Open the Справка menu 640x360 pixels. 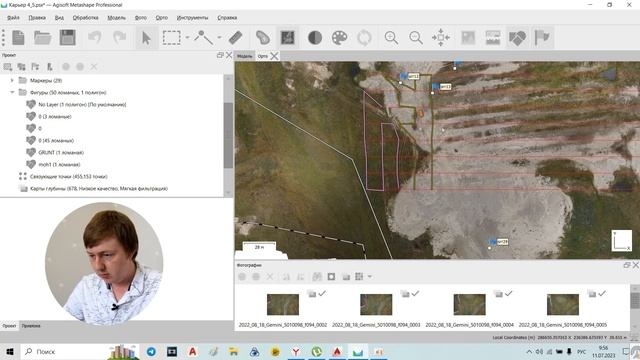pyautogui.click(x=227, y=18)
